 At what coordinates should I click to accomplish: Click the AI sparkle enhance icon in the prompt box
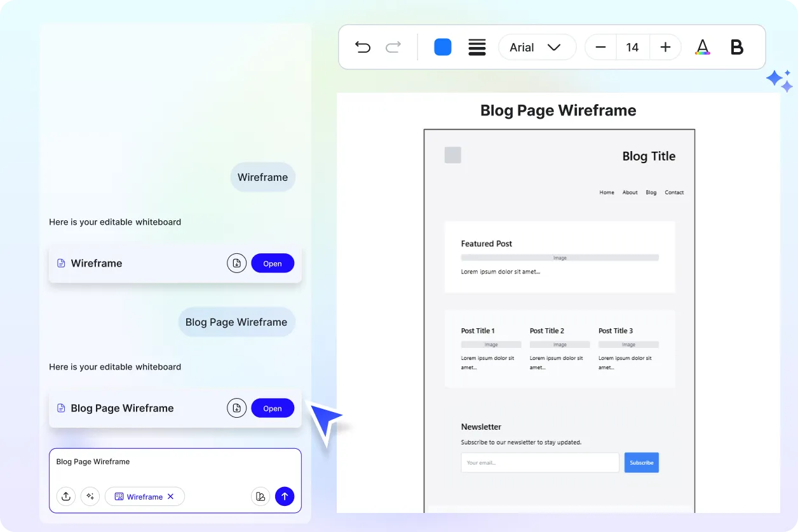[x=90, y=496]
